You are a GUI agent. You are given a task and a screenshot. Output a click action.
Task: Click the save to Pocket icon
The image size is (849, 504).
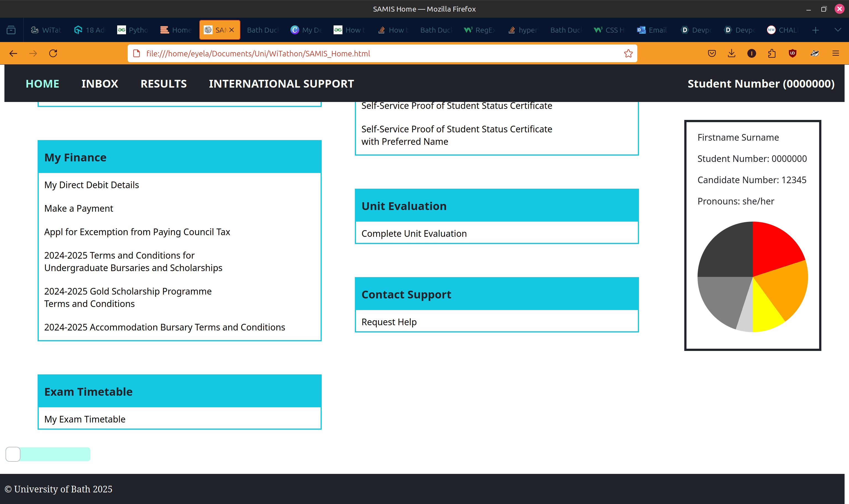coord(712,53)
